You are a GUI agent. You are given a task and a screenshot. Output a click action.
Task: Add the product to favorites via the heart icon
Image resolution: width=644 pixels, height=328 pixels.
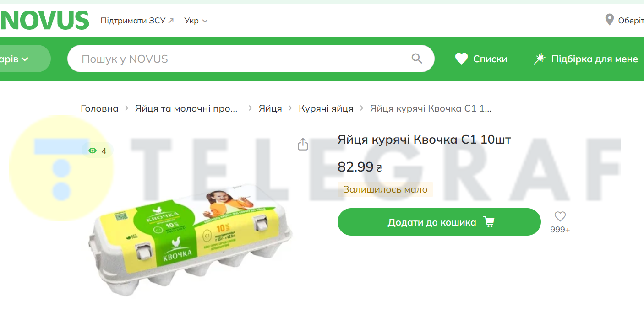click(x=560, y=217)
